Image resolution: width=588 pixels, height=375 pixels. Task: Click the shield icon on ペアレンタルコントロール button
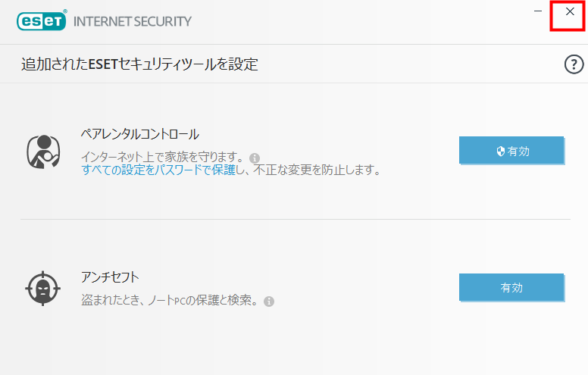pos(501,151)
